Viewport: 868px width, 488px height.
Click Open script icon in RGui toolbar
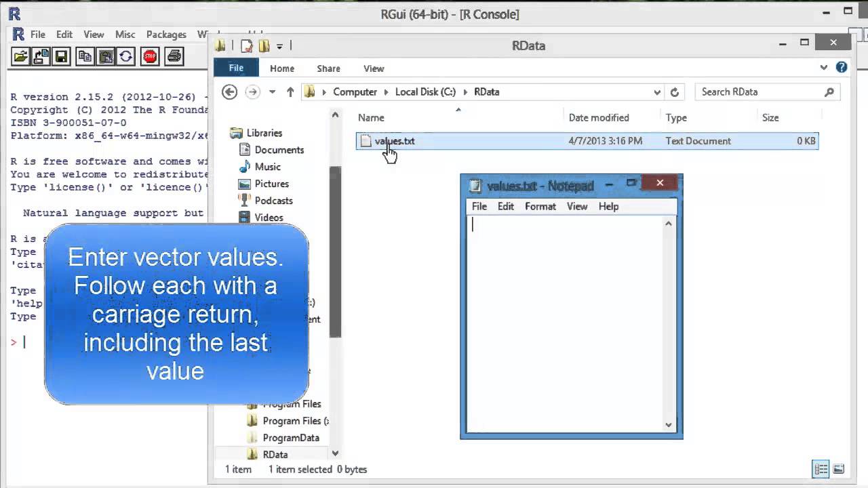coord(21,56)
